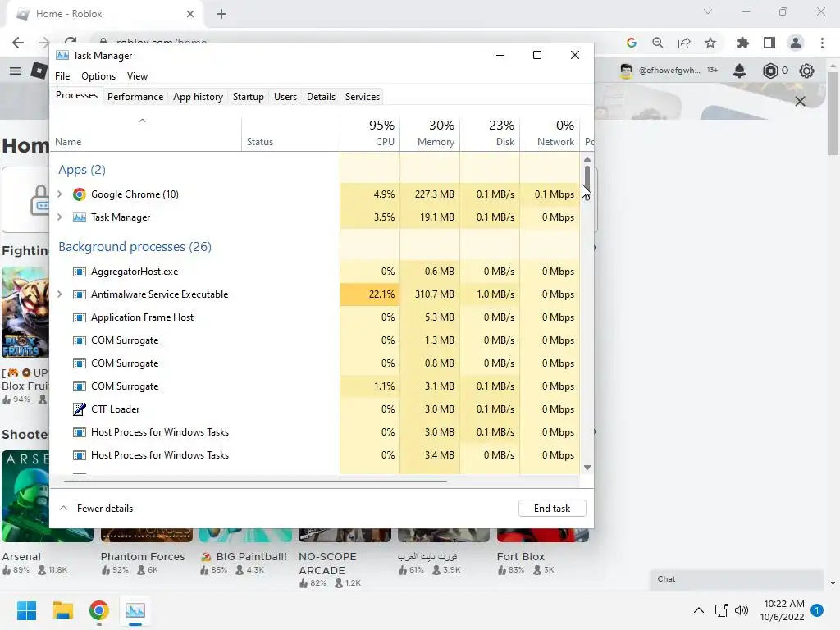The height and width of the screenshot is (630, 840).
Task: Click Task Manager taskbar icon
Action: pos(135,610)
